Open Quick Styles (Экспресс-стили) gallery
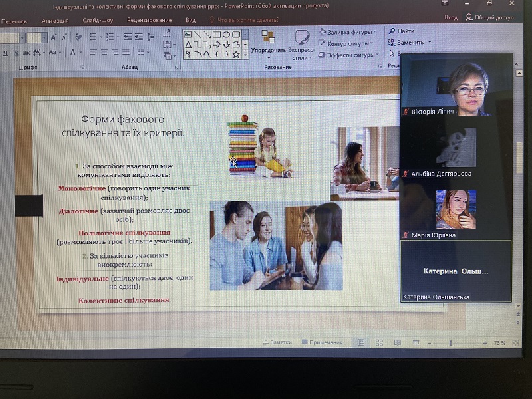The image size is (532, 399). click(x=301, y=45)
